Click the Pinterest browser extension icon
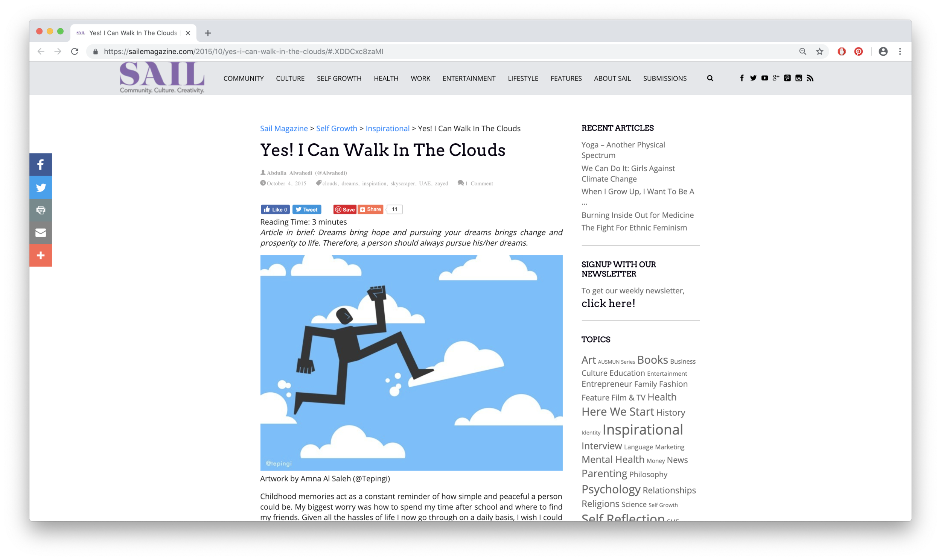941x560 pixels. (858, 52)
